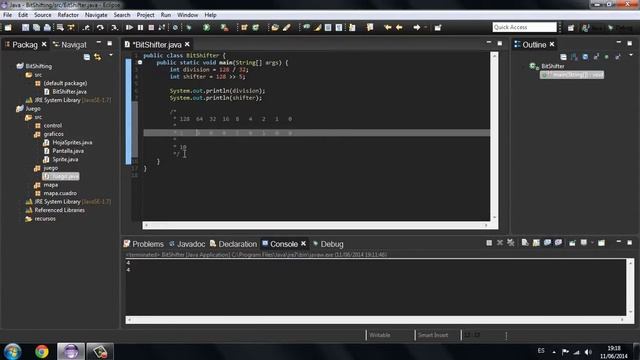Switch to the Navigator tab
Image resolution: width=640 pixels, height=360 pixels.
tap(70, 44)
